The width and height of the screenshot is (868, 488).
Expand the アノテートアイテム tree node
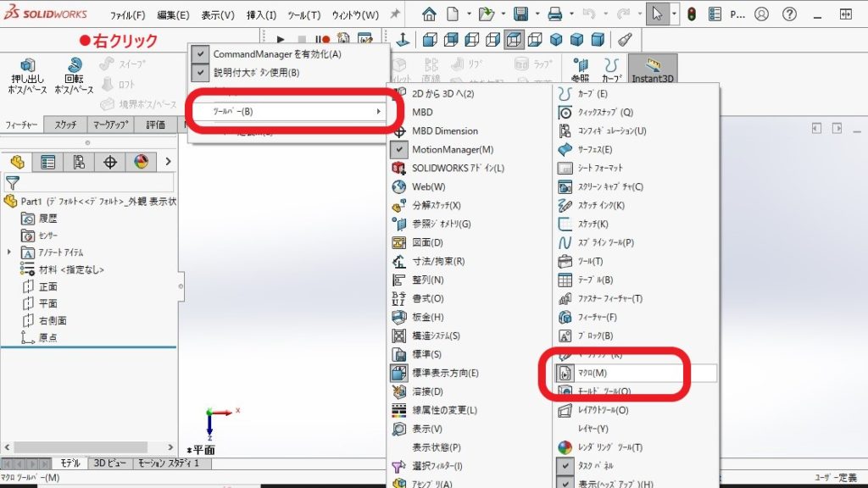[x=9, y=252]
